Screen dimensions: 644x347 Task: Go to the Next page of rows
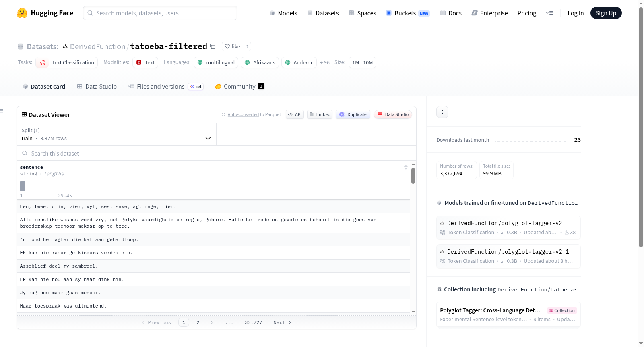(x=282, y=322)
